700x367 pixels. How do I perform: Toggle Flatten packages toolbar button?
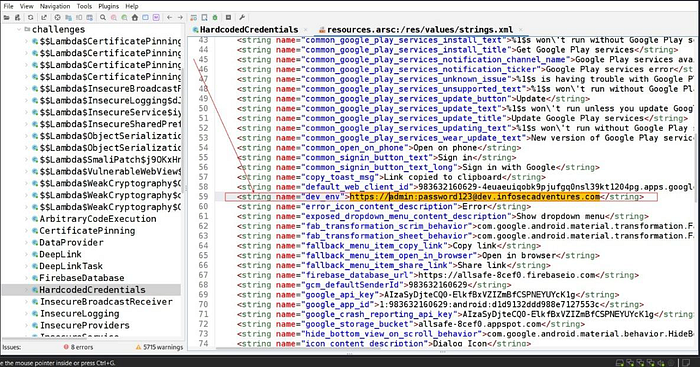pyautogui.click(x=68, y=17)
